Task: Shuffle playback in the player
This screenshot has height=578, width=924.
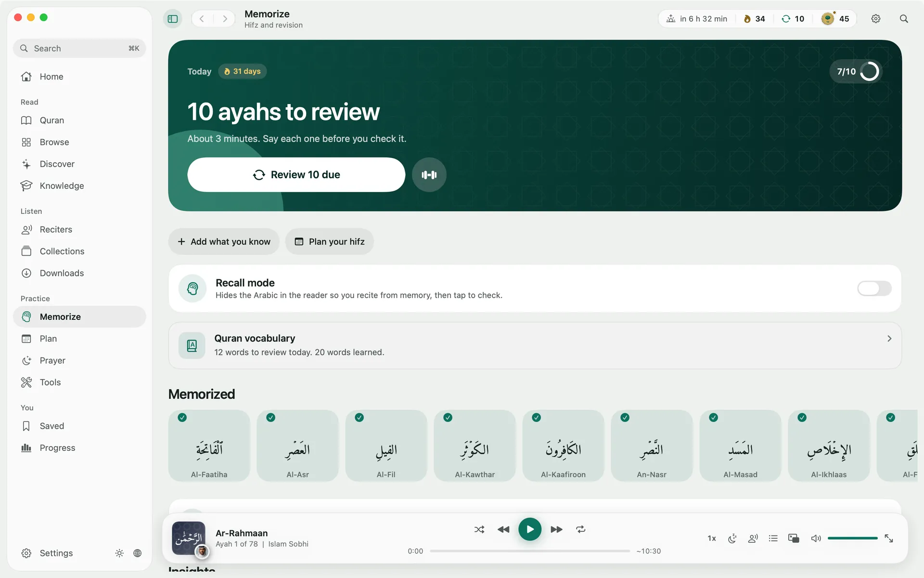Action: point(479,529)
